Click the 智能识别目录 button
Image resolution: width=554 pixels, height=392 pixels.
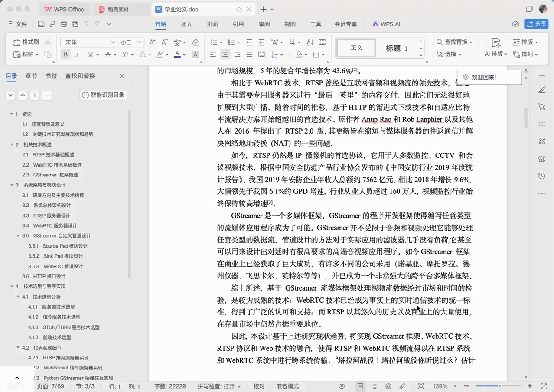(x=103, y=95)
